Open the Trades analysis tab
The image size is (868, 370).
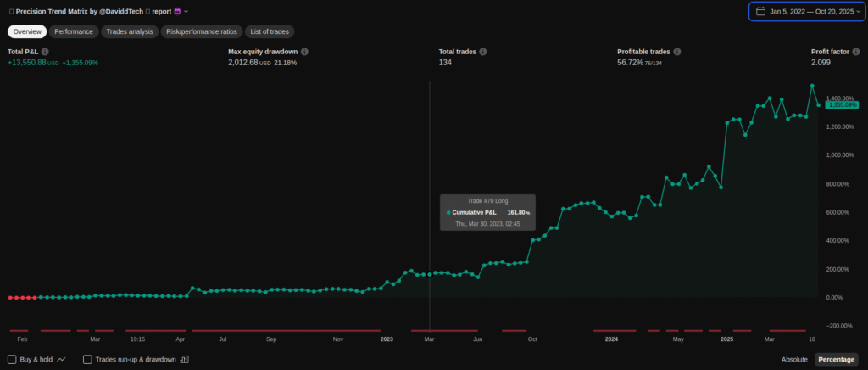click(x=129, y=31)
